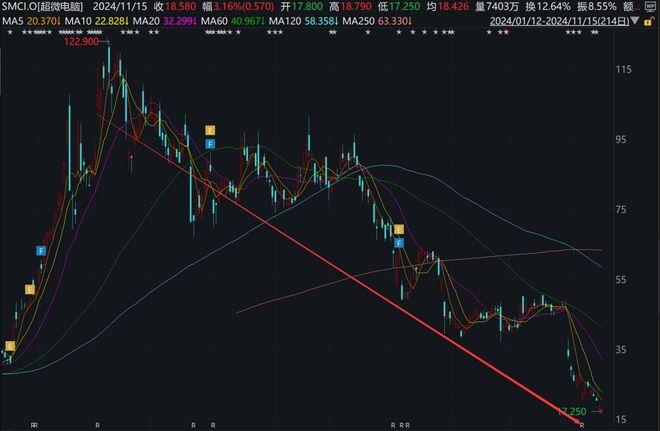The image size is (660, 431).
Task: Click the 低17.250 value in header
Action: pos(399,6)
